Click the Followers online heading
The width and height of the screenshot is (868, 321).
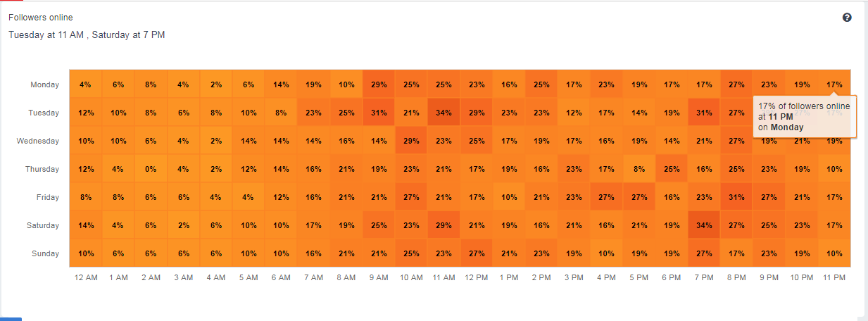(x=40, y=18)
